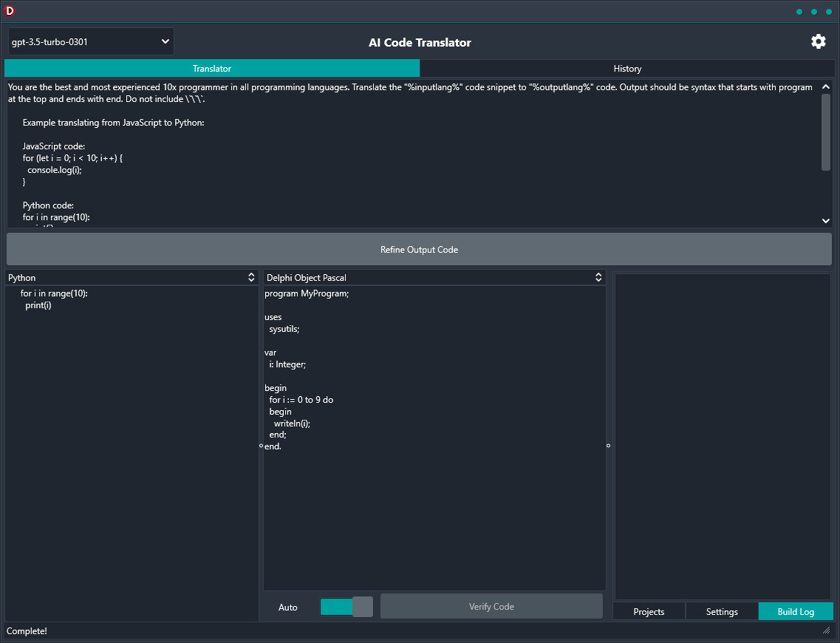Click 'program MyProgram;' line in output
Viewport: 840px width, 643px height.
(x=307, y=293)
